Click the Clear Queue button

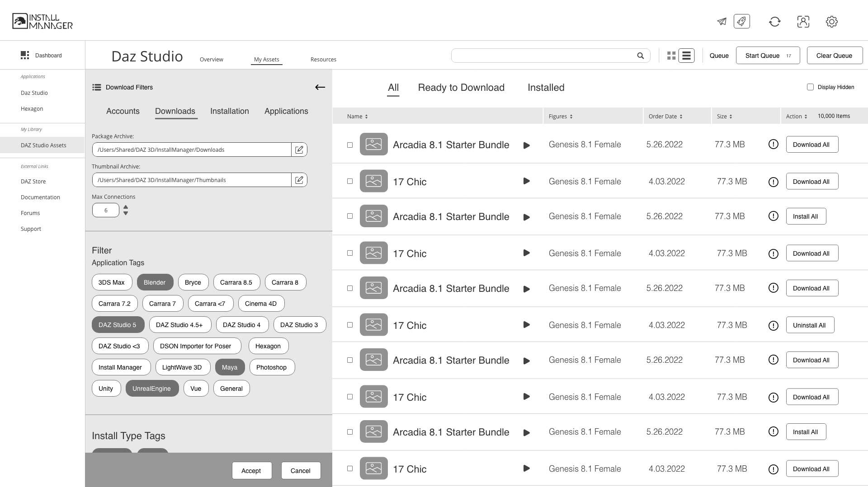tap(835, 56)
